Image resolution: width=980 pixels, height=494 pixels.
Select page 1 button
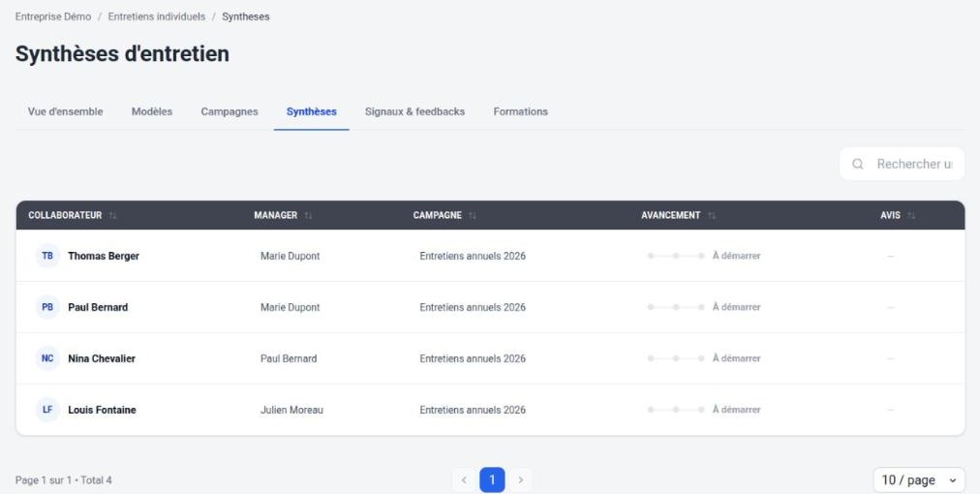492,480
